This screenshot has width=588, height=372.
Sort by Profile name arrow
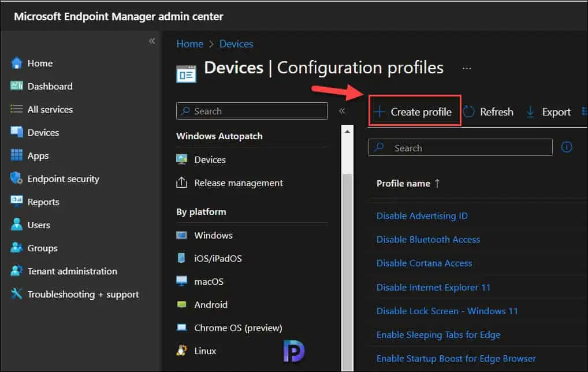point(437,183)
